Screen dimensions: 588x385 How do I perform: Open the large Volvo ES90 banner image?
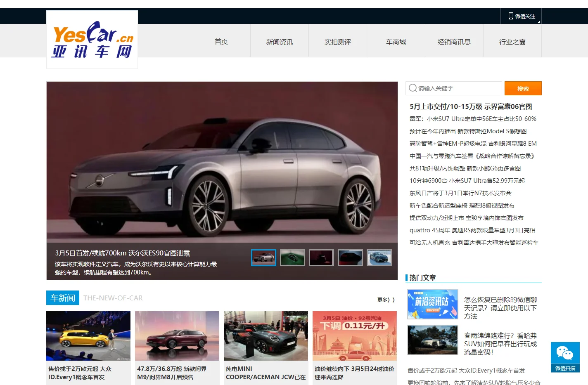[222, 162]
